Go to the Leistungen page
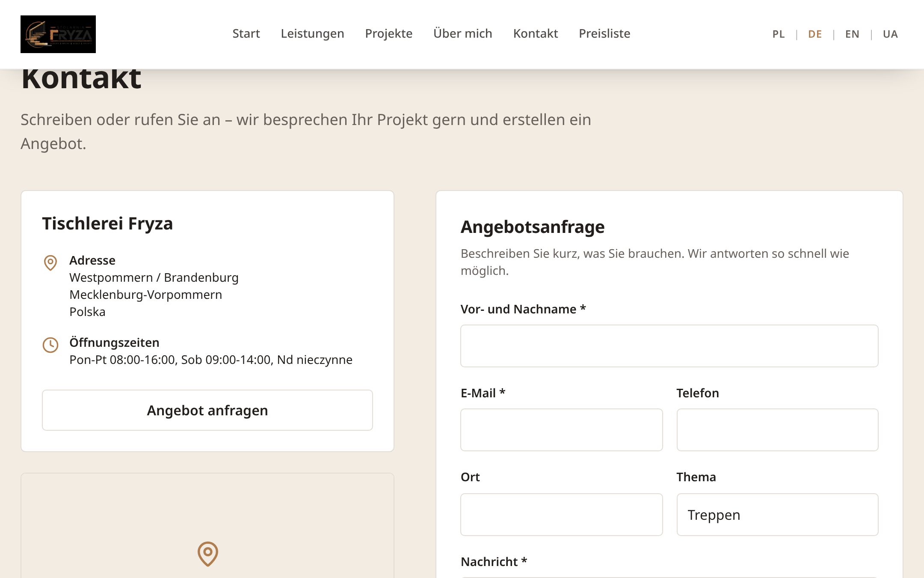 pyautogui.click(x=312, y=33)
